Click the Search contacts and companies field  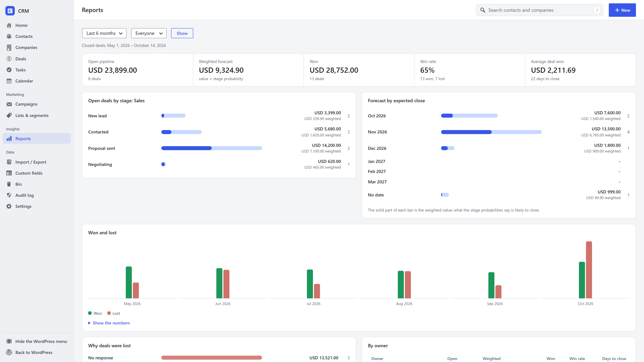coord(540,10)
